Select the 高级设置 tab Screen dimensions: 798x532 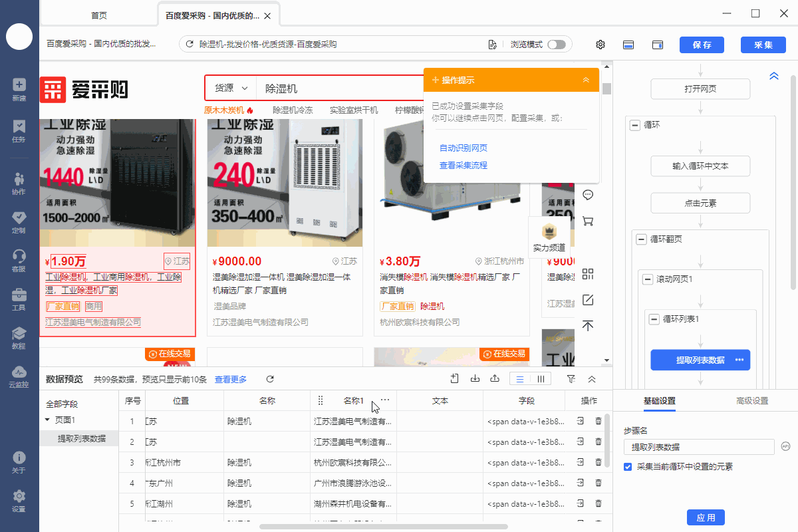coord(752,400)
